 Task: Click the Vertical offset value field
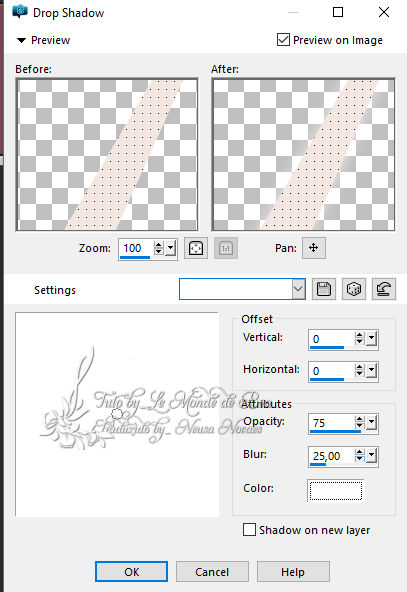tap(332, 339)
